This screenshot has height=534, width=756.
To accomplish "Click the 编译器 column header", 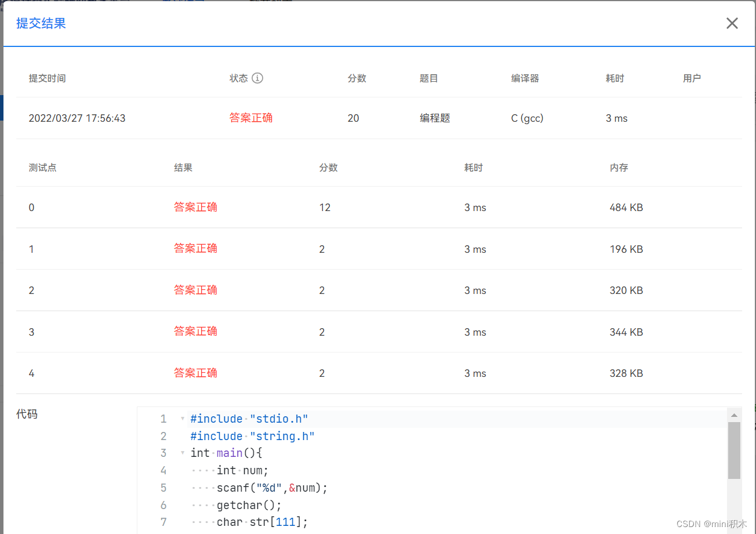I will tap(525, 78).
